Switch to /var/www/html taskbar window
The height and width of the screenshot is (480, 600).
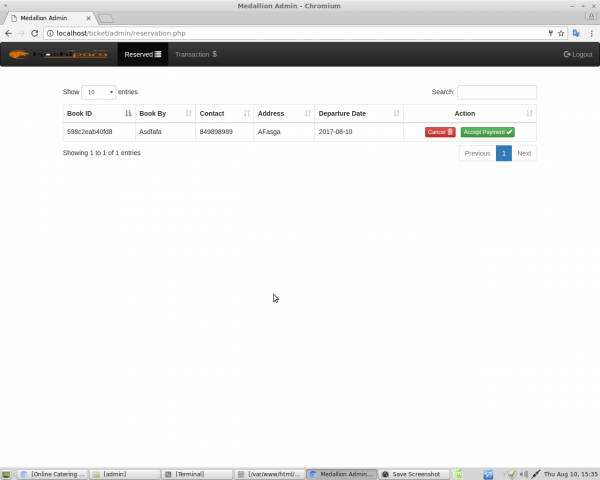click(x=269, y=474)
